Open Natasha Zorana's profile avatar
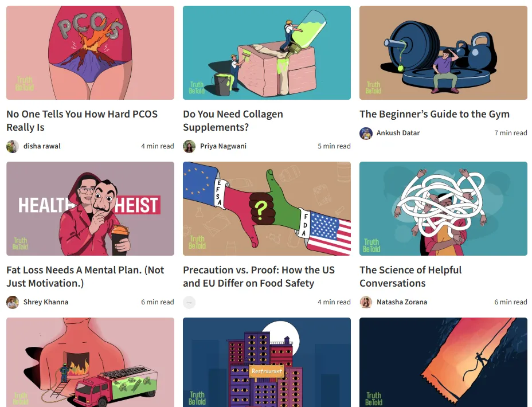Image resolution: width=532 pixels, height=407 pixels. (366, 302)
